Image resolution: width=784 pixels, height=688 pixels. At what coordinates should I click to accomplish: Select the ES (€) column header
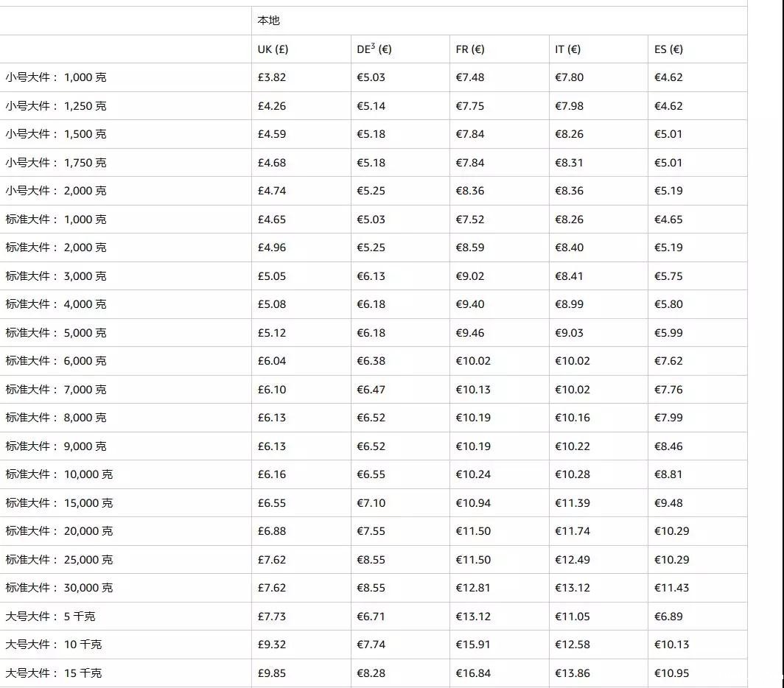668,49
